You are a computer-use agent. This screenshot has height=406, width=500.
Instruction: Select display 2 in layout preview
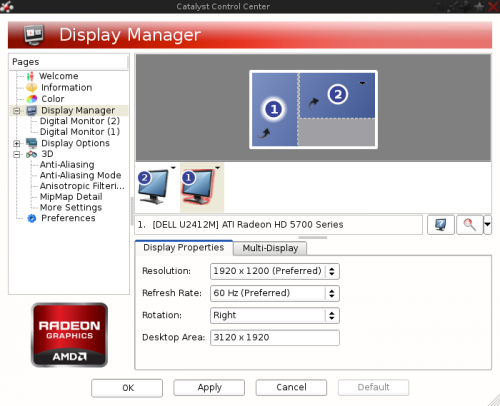pyautogui.click(x=337, y=95)
